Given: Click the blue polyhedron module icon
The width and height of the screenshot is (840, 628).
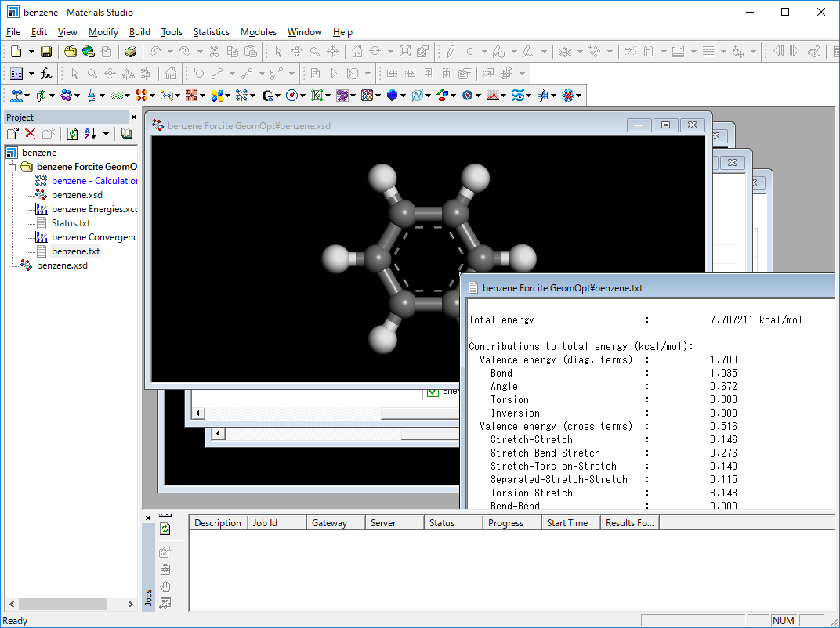Looking at the screenshot, I should click(393, 96).
